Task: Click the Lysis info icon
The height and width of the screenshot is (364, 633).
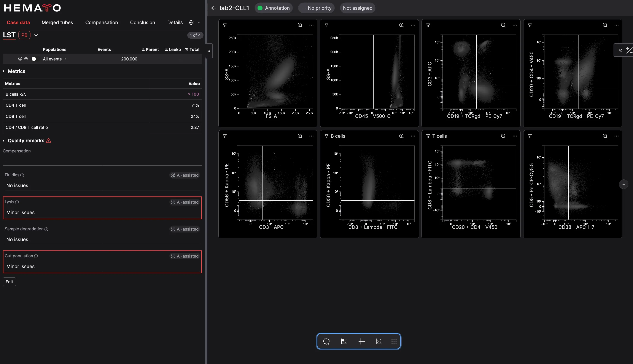Action: click(17, 202)
